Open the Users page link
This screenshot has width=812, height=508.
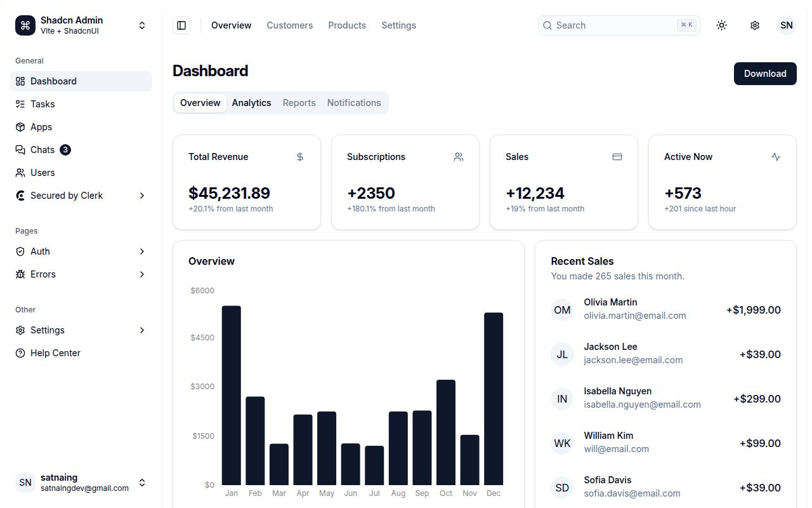click(81, 173)
